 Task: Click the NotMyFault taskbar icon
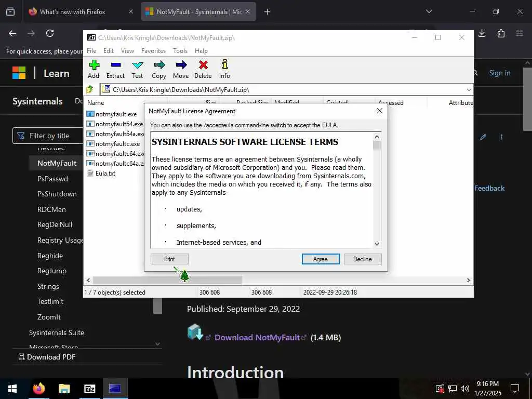coord(115,389)
